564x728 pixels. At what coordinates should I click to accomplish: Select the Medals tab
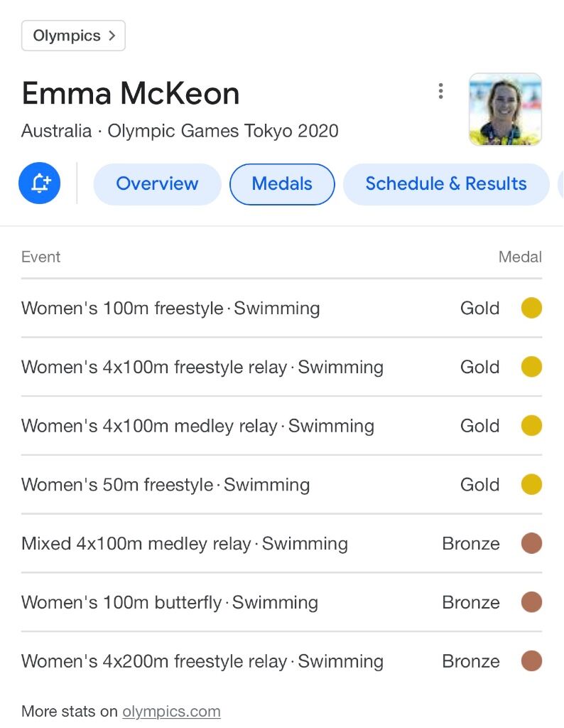282,183
